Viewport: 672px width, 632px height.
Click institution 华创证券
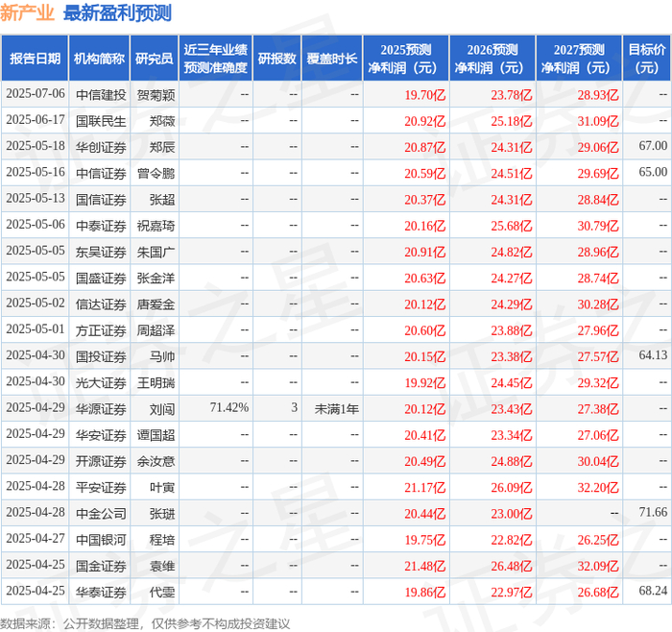[x=101, y=147]
